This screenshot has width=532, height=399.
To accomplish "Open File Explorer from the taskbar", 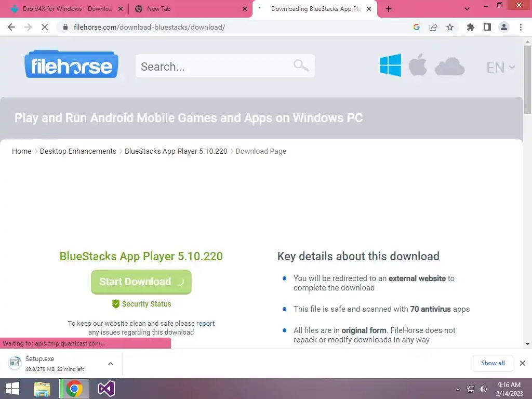I will [x=42, y=389].
